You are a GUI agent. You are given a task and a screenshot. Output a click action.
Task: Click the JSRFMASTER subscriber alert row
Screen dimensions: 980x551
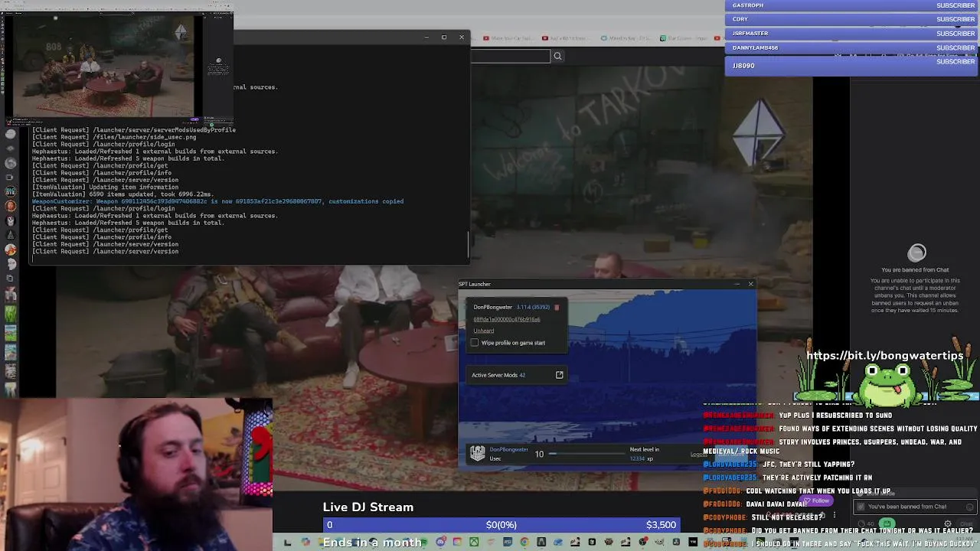click(851, 34)
